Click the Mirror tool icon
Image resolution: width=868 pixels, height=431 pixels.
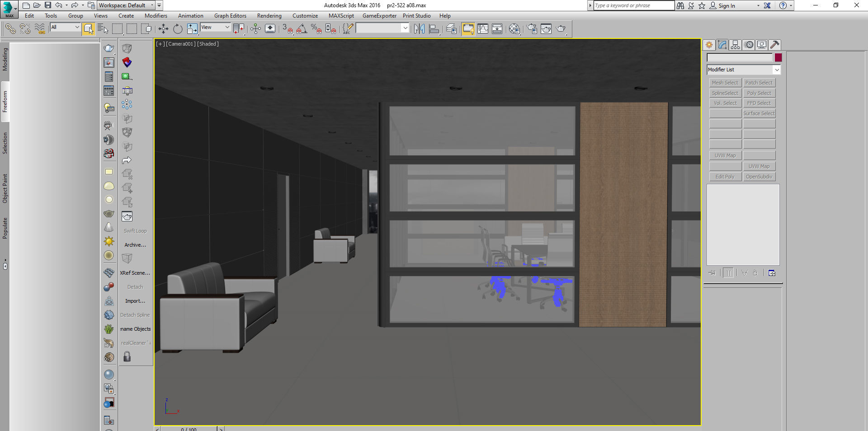coord(419,29)
